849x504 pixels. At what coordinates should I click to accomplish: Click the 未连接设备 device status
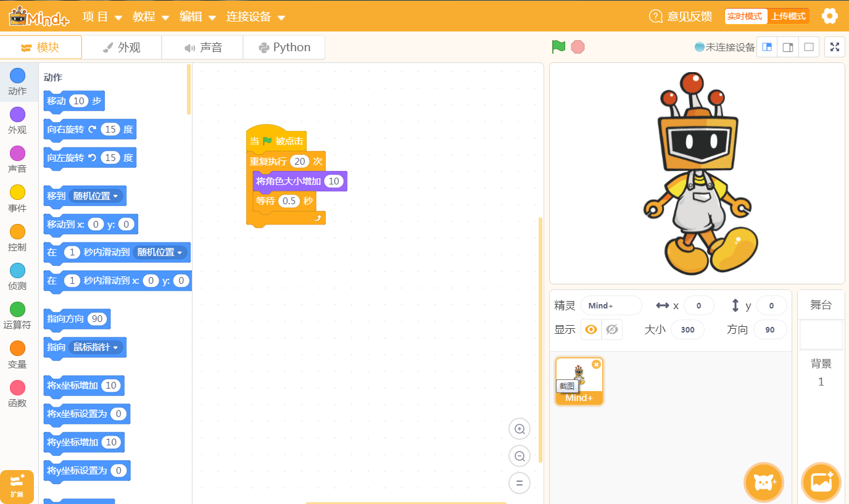point(725,47)
